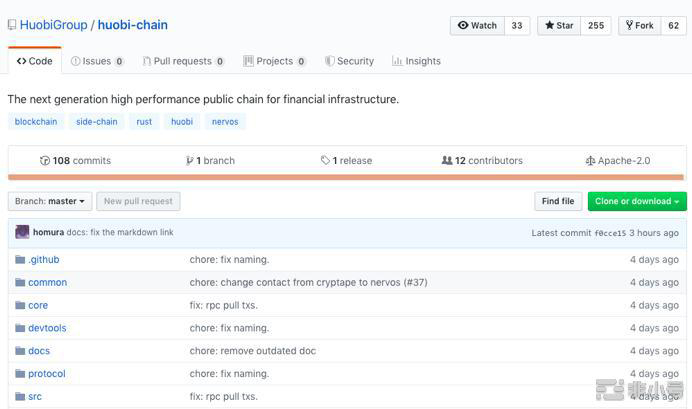This screenshot has width=692, height=409.
Task: Click the commits history clock icon
Action: (45, 161)
